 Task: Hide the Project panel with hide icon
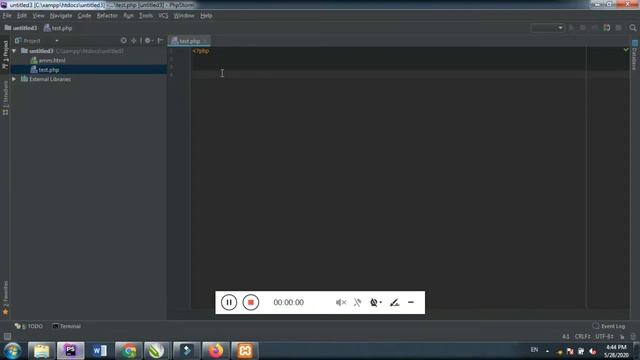(160, 40)
